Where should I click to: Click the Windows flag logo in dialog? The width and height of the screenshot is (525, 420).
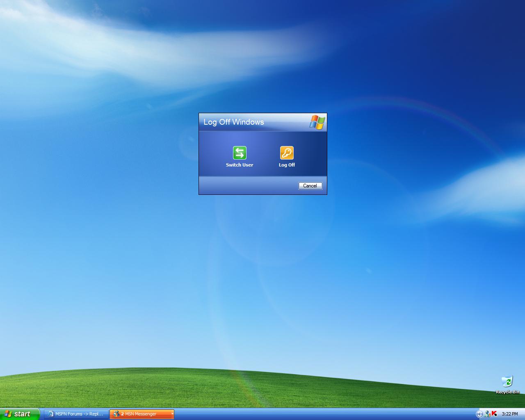pos(317,122)
